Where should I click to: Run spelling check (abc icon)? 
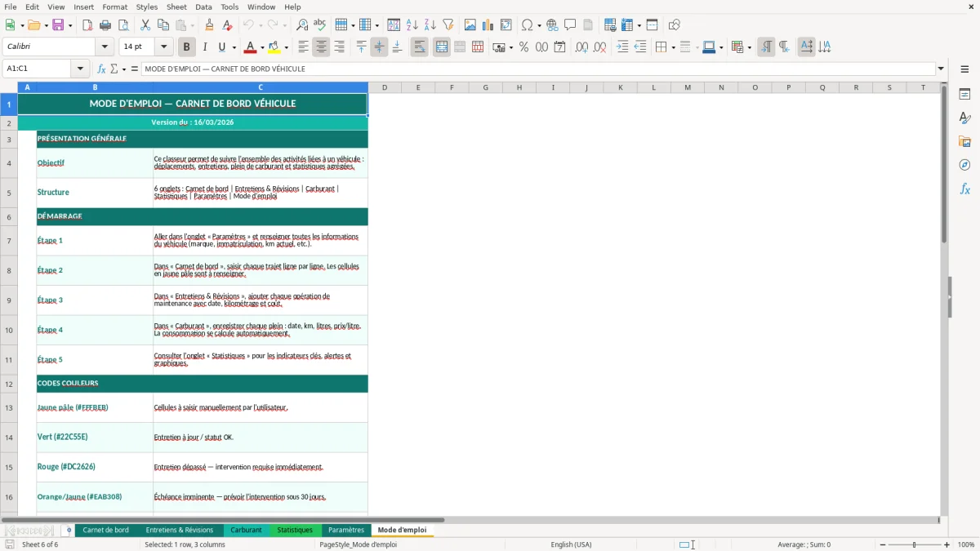pos(319,25)
